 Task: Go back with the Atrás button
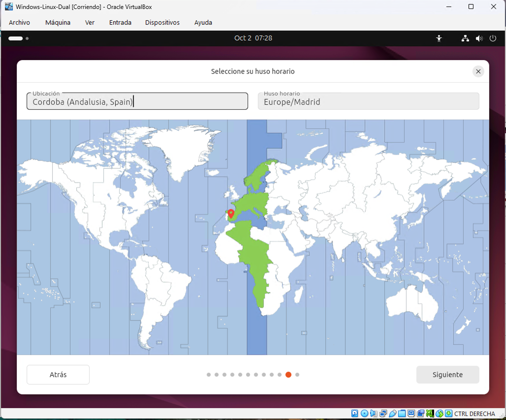[x=58, y=375]
